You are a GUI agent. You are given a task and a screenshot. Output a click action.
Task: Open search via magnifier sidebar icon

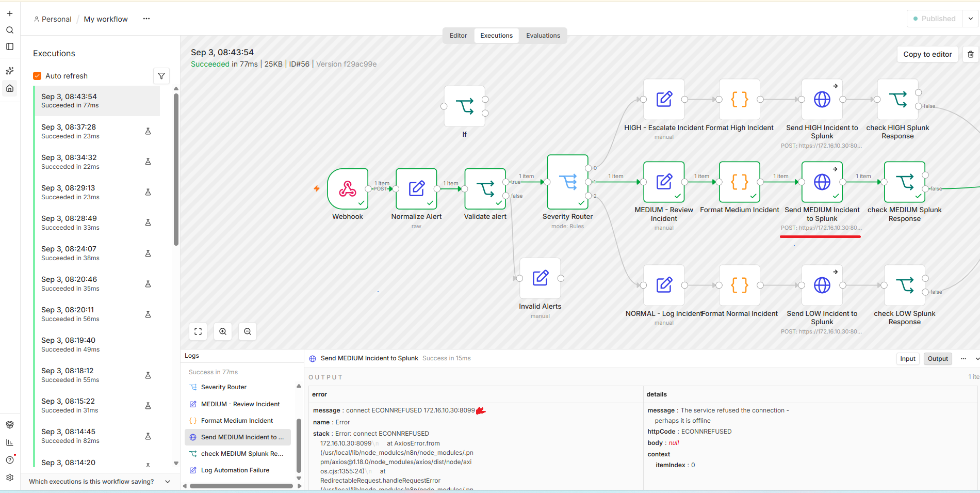[x=10, y=30]
